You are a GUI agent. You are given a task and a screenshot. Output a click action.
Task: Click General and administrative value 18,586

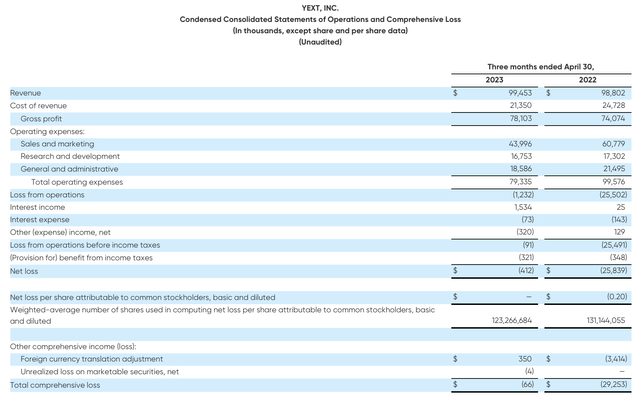click(521, 168)
